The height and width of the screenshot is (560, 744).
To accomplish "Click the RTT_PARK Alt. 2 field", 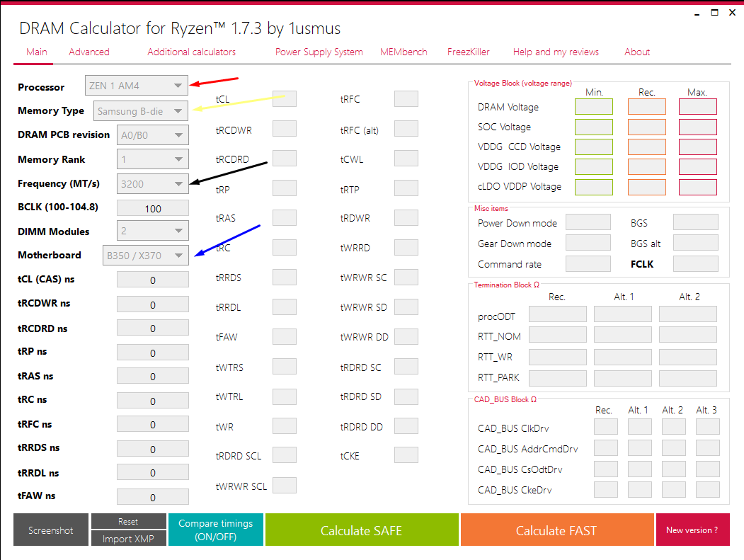I will coord(687,378).
